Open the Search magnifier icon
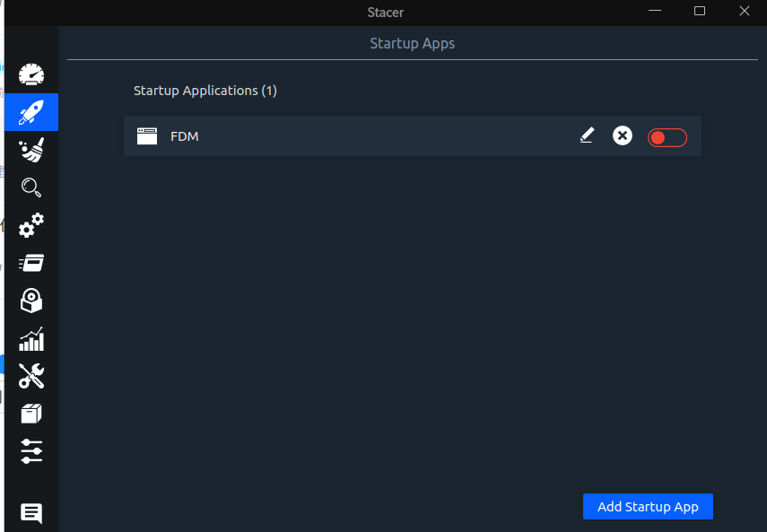767x532 pixels. coord(31,188)
